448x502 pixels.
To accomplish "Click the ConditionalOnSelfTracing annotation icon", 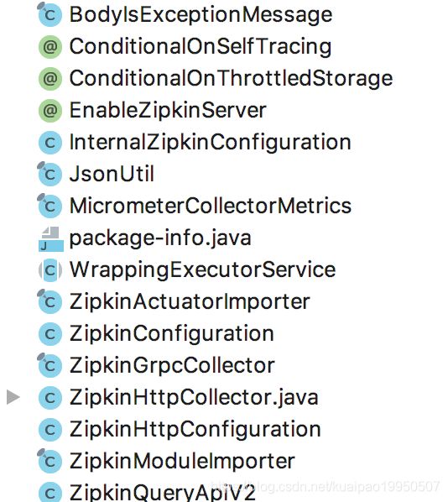I will click(50, 47).
